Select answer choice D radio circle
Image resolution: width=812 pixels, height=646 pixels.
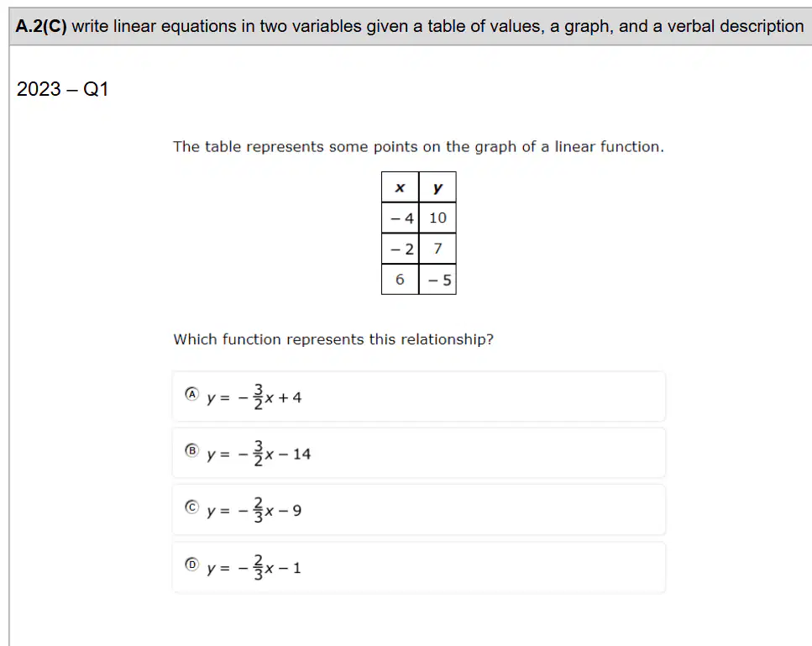pos(191,564)
